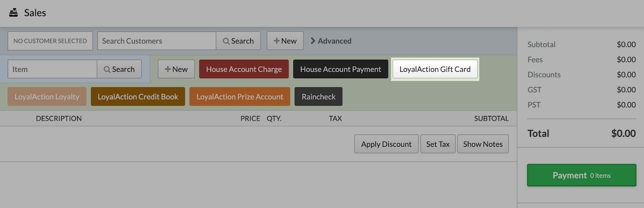Screen dimensions: 644x208
Task: Expand the Advanced customer options
Action: tap(331, 40)
